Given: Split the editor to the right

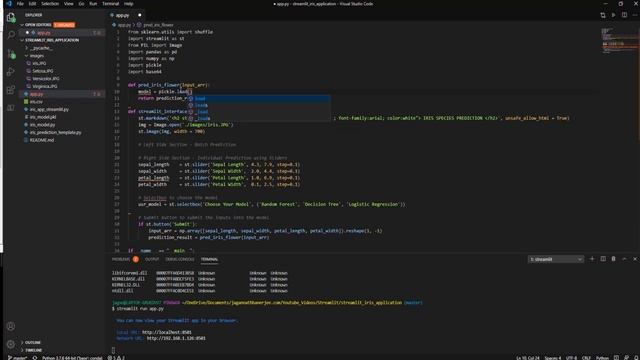Looking at the screenshot, I should (624, 15).
